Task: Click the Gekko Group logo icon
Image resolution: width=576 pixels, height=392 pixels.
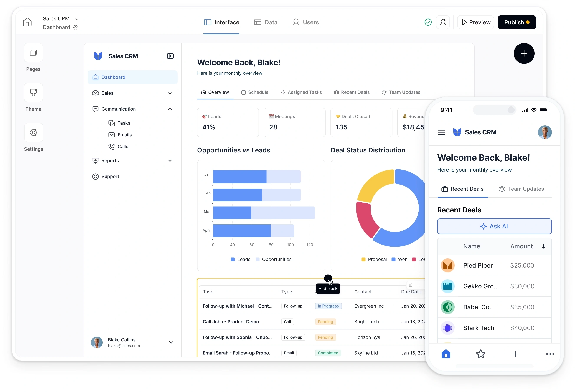Action: click(x=448, y=286)
